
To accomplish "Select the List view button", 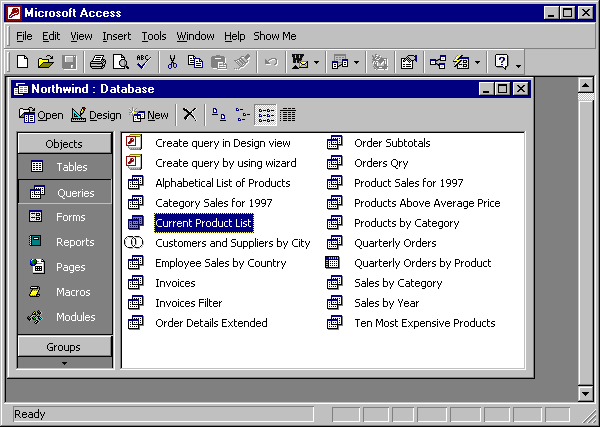I will [265, 114].
